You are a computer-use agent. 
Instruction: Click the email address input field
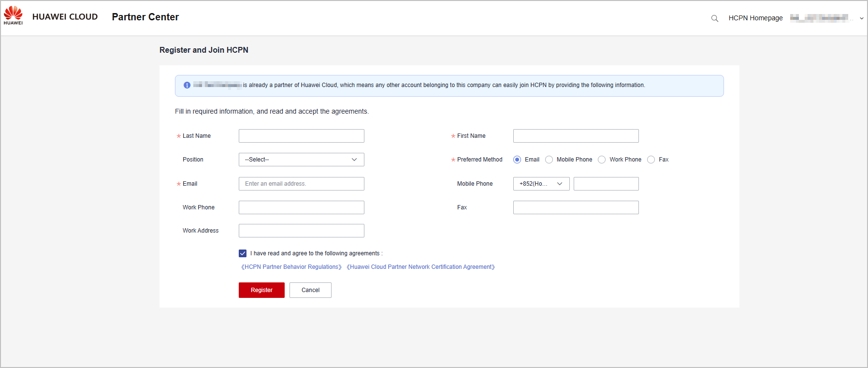click(x=302, y=184)
